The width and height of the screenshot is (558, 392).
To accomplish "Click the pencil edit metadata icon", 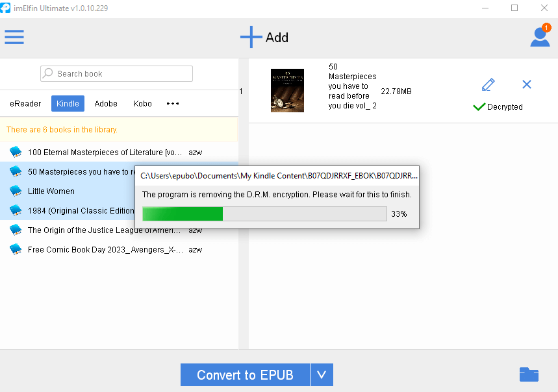I will click(488, 84).
